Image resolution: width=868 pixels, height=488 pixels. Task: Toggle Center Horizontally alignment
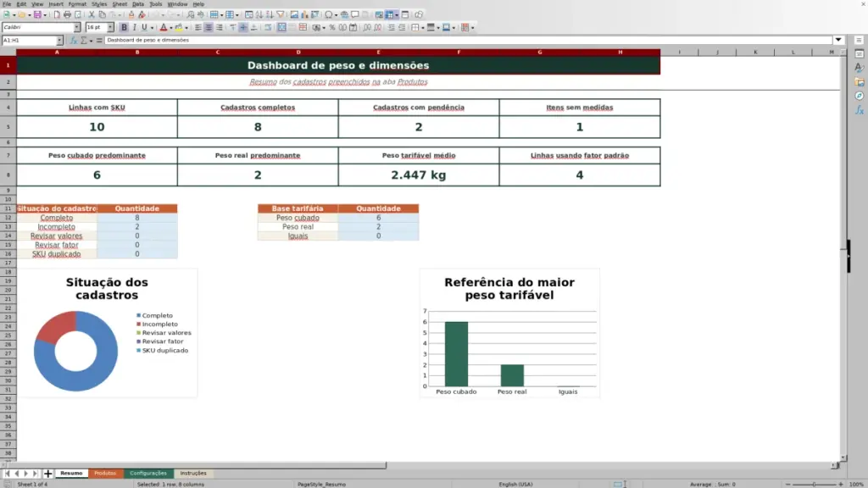[x=209, y=28]
